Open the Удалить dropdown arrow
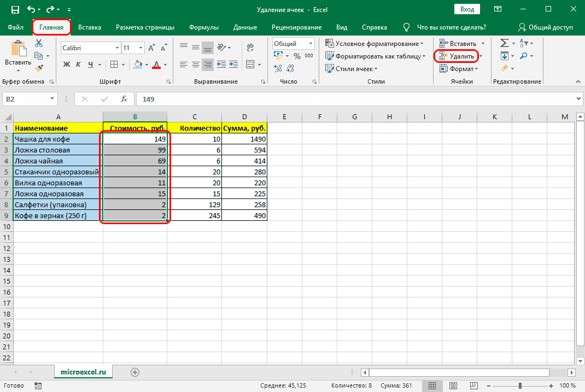The image size is (585, 392). tap(481, 56)
